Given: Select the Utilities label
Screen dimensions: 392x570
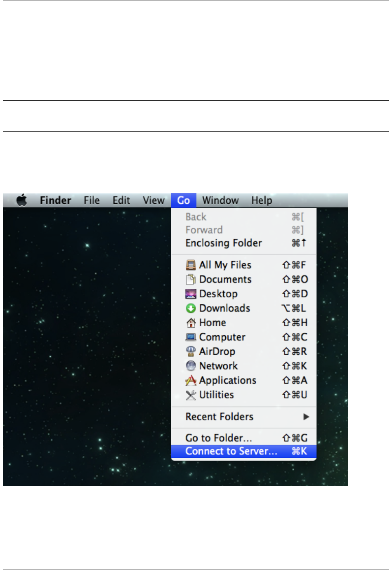Looking at the screenshot, I should pyautogui.click(x=216, y=395).
